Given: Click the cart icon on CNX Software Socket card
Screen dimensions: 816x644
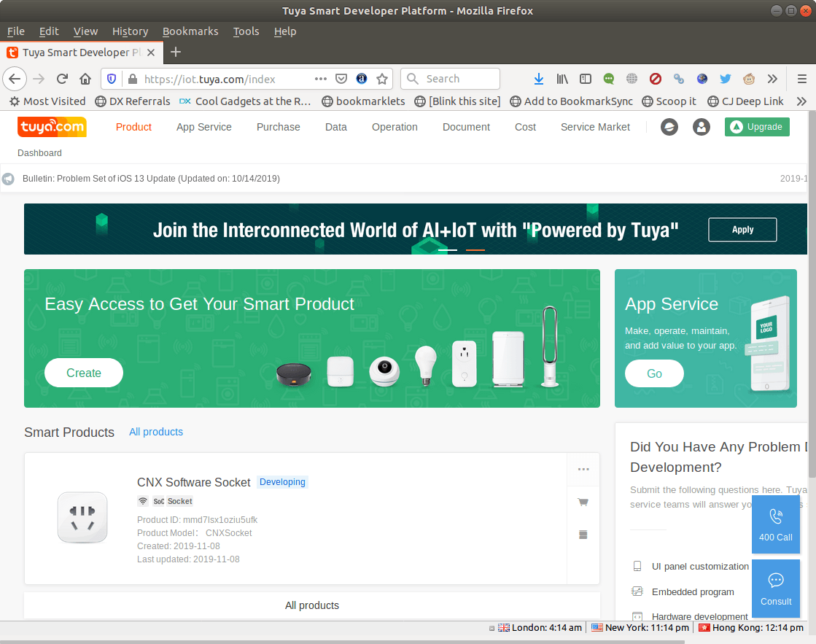Looking at the screenshot, I should pos(583,503).
